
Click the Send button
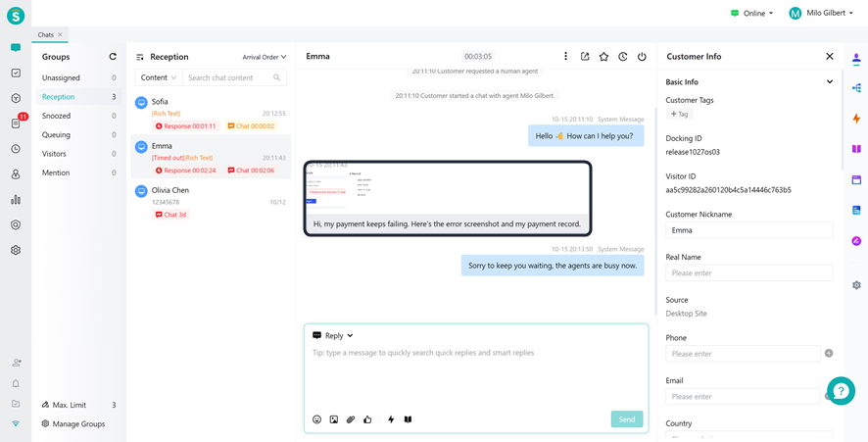(627, 419)
